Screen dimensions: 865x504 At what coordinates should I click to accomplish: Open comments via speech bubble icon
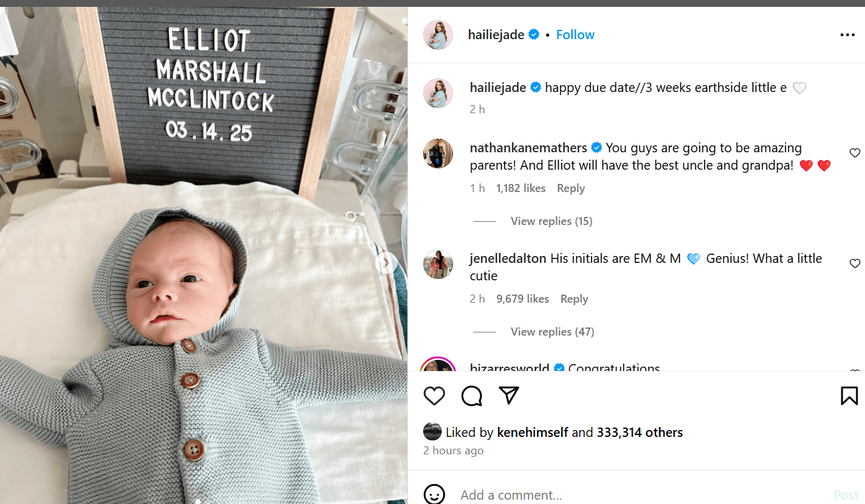click(472, 396)
